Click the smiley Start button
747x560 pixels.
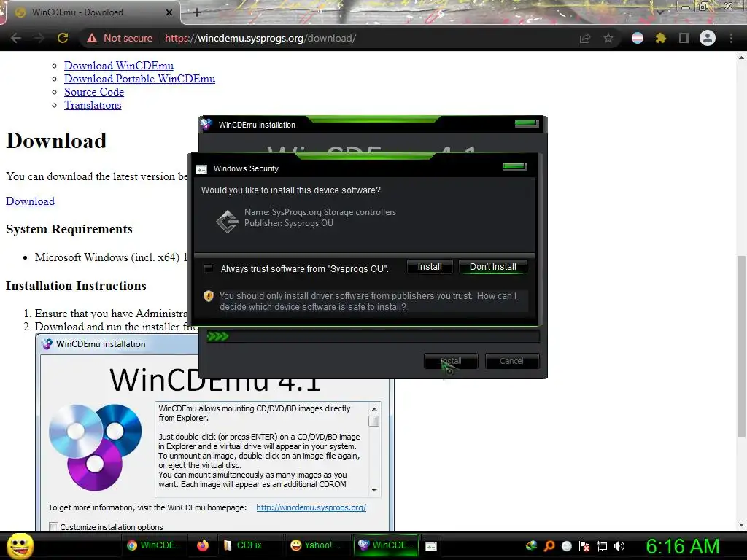pyautogui.click(x=20, y=546)
